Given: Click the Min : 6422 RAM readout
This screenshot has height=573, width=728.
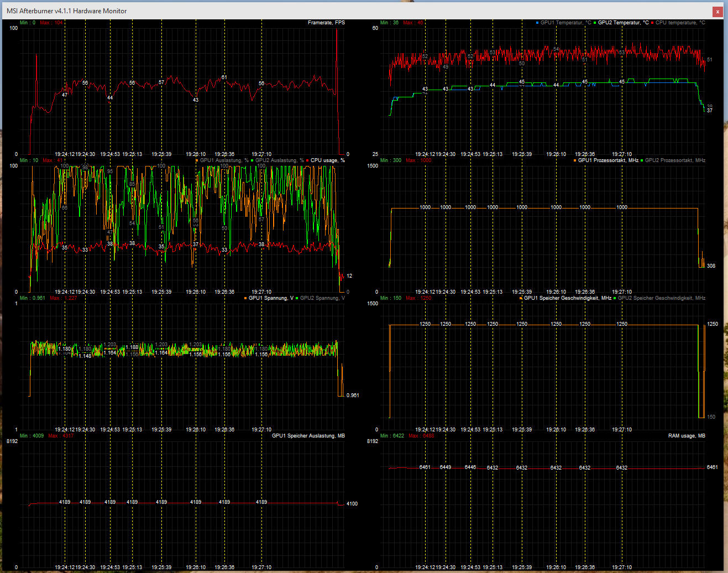Looking at the screenshot, I should (392, 436).
